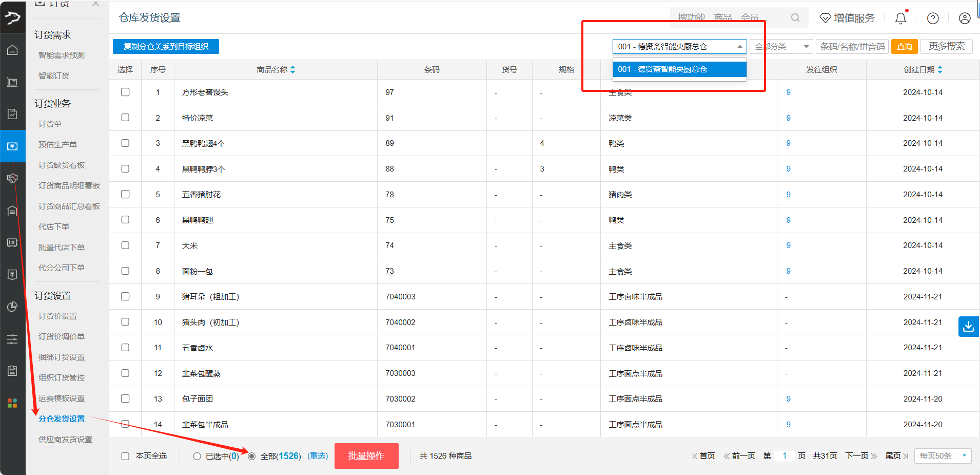Select the 全部(1526) radio button
The width and height of the screenshot is (980, 475).
(251, 456)
